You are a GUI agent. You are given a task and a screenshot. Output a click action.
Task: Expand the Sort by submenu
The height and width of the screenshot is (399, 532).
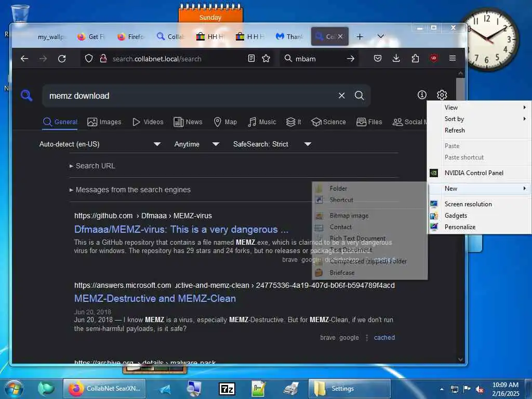tap(480, 119)
